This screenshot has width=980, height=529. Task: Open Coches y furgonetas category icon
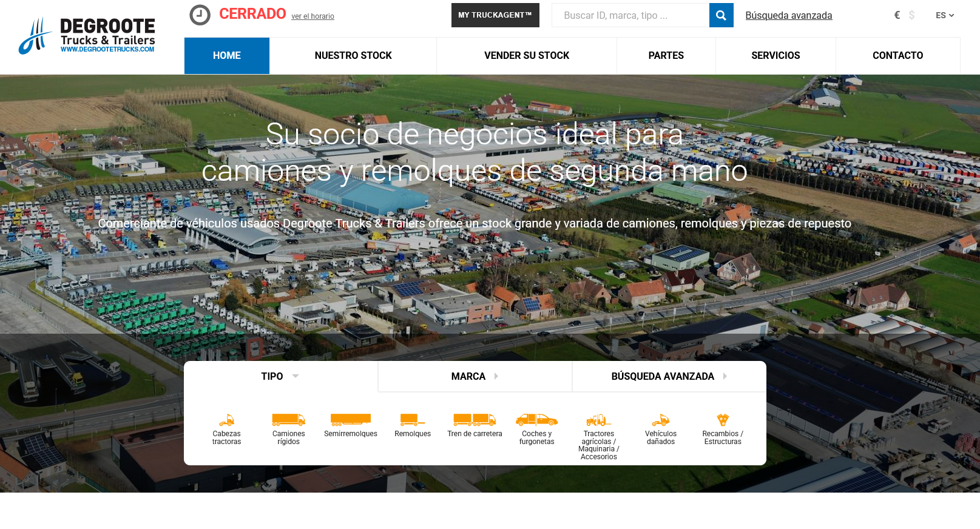[536, 420]
